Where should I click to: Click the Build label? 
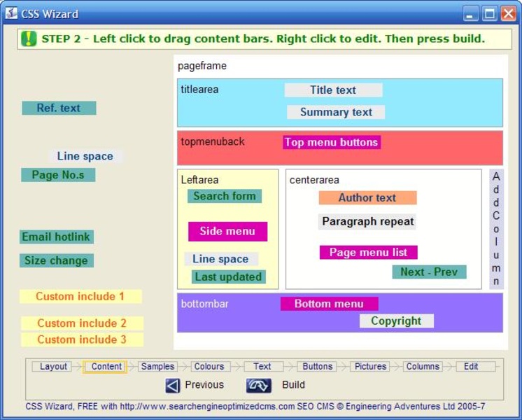coord(293,385)
